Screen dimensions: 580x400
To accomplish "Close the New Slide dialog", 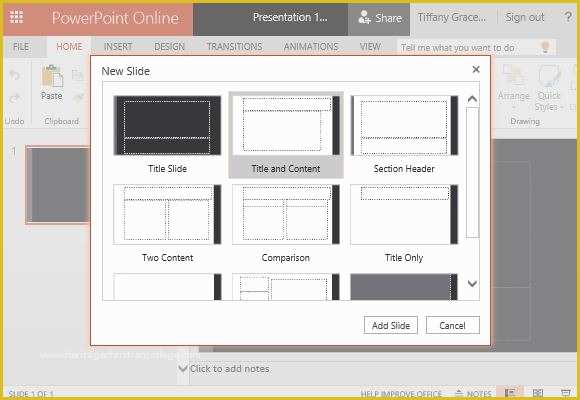I will (476, 70).
